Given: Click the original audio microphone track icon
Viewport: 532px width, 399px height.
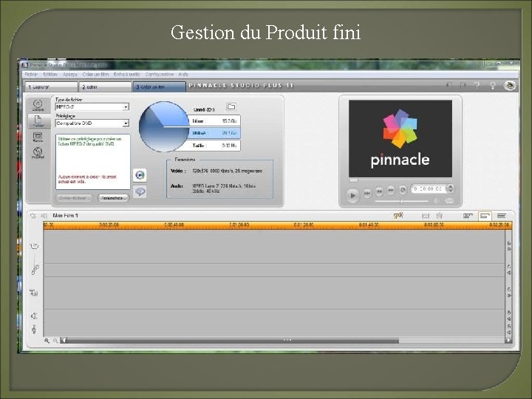Looking at the screenshot, I should click(35, 269).
